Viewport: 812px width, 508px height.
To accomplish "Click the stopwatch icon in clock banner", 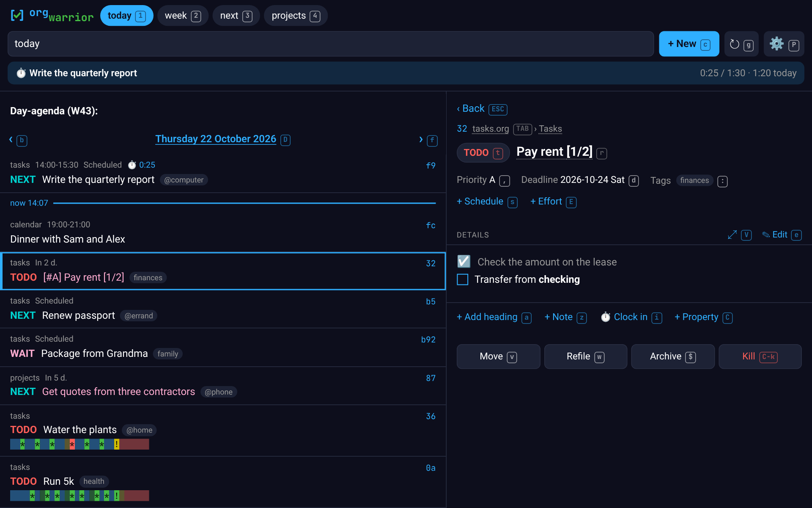I will pyautogui.click(x=21, y=73).
